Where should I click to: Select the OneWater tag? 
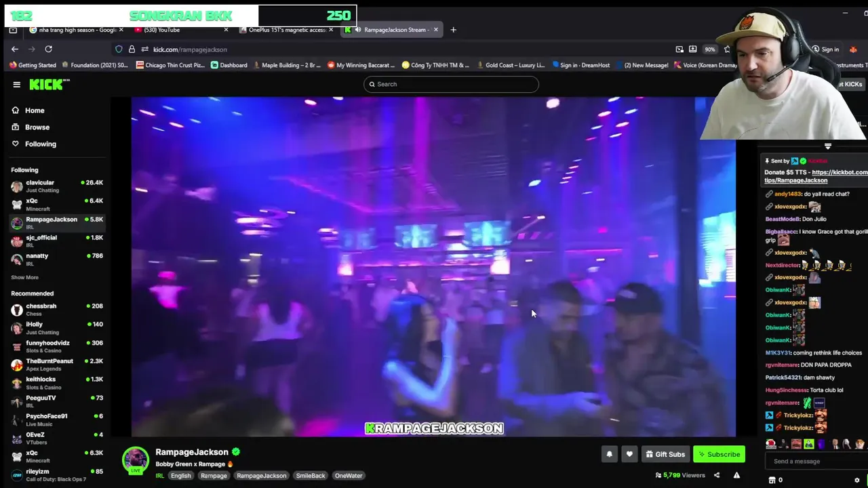[x=349, y=476]
